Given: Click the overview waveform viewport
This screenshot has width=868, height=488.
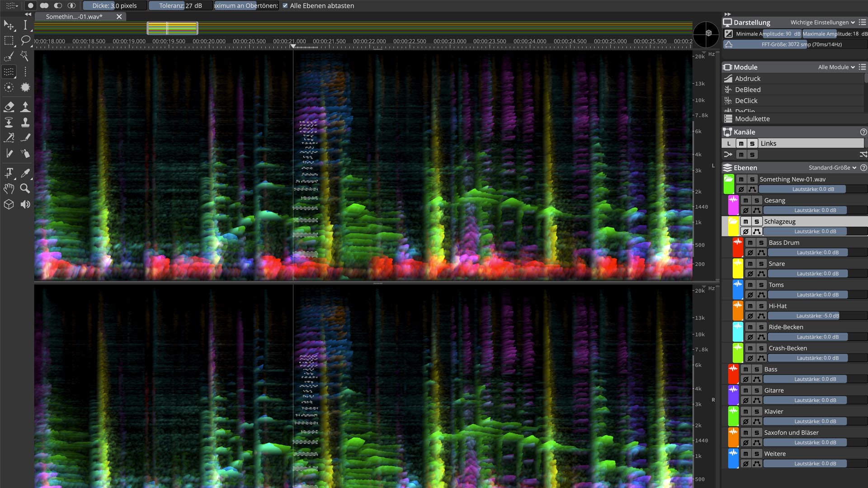Looking at the screenshot, I should coord(172,28).
